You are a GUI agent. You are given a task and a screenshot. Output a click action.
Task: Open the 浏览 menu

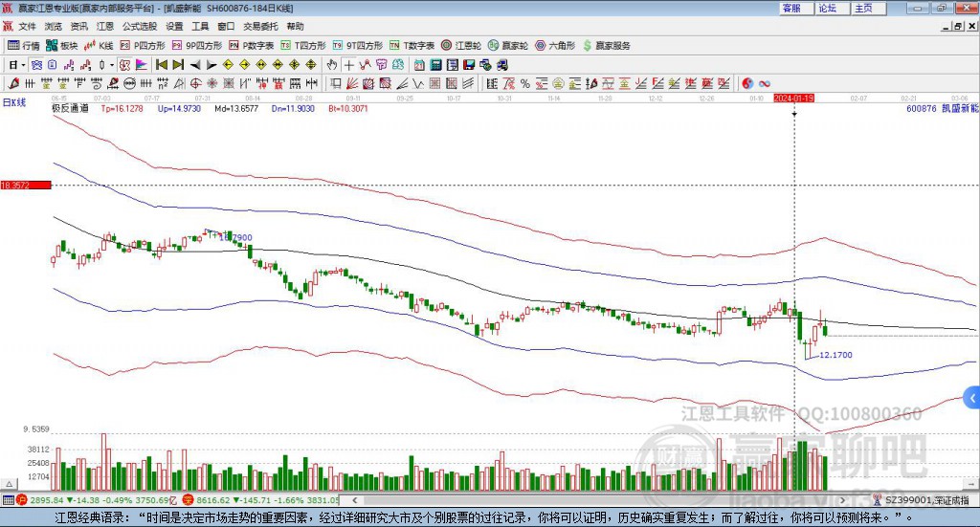coord(54,26)
